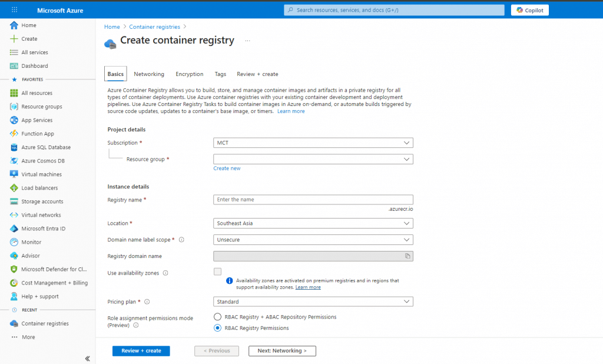603x364 pixels.
Task: Select RBAC Registry + ABAC Repository Permissions
Action: click(x=218, y=317)
